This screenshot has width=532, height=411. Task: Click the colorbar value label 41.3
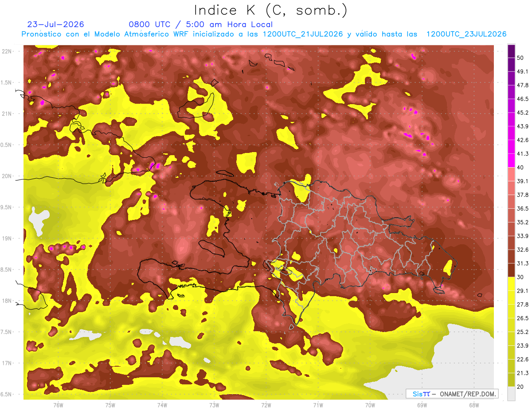pyautogui.click(x=523, y=154)
